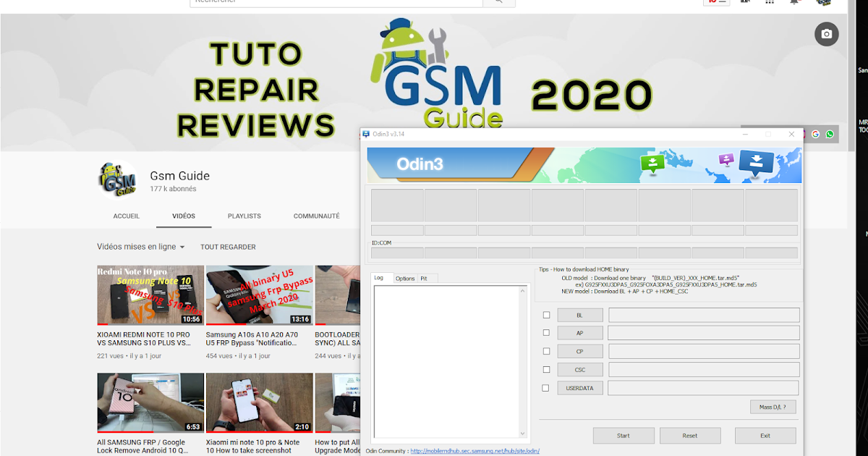868x456 pixels.
Task: Open the PLAYLISTS tab on YouTube channel
Action: click(x=244, y=216)
